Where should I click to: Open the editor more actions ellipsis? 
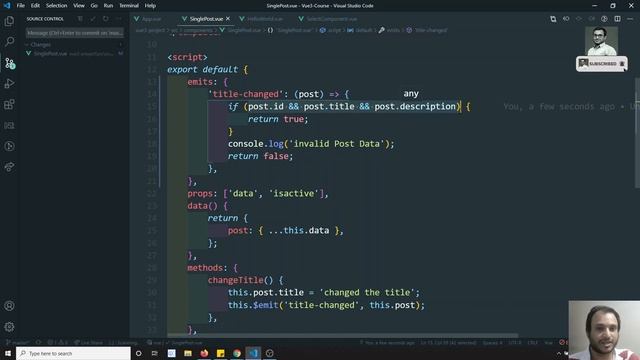pyautogui.click(x=630, y=19)
